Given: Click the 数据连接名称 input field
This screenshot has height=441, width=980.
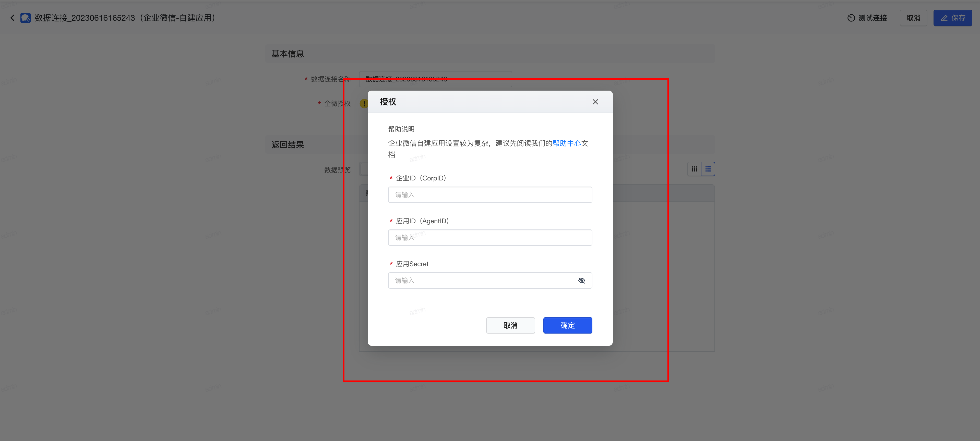Looking at the screenshot, I should [435, 79].
